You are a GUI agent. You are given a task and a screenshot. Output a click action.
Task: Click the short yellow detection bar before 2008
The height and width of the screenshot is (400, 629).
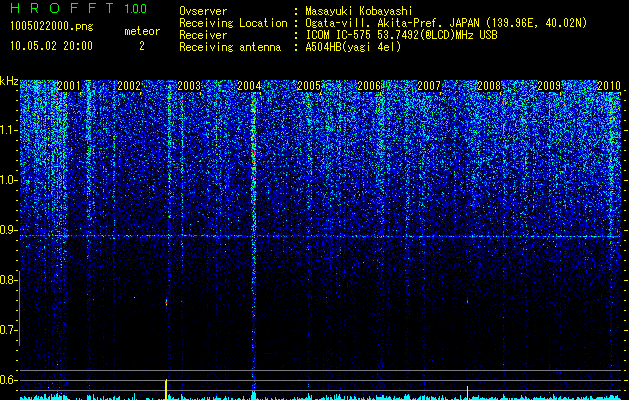(467, 392)
